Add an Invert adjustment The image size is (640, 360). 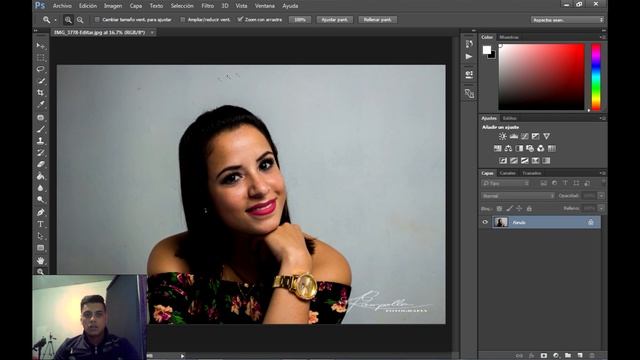[503, 161]
